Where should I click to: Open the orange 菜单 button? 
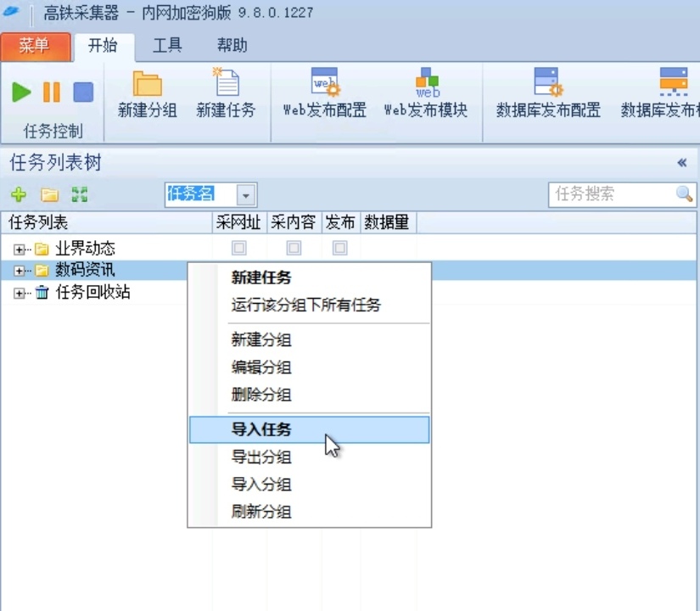(36, 48)
